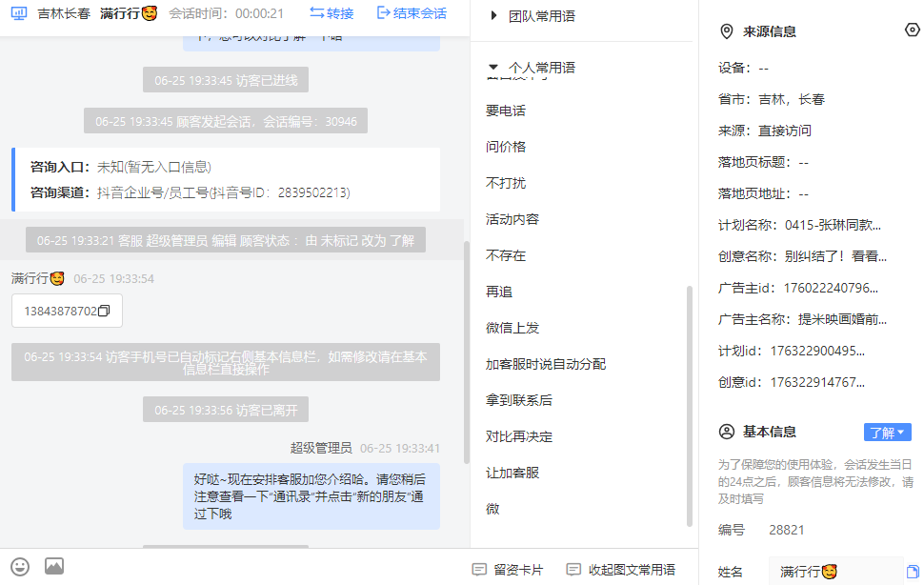Open the emoji picker
This screenshot has height=585, width=924.
20,567
